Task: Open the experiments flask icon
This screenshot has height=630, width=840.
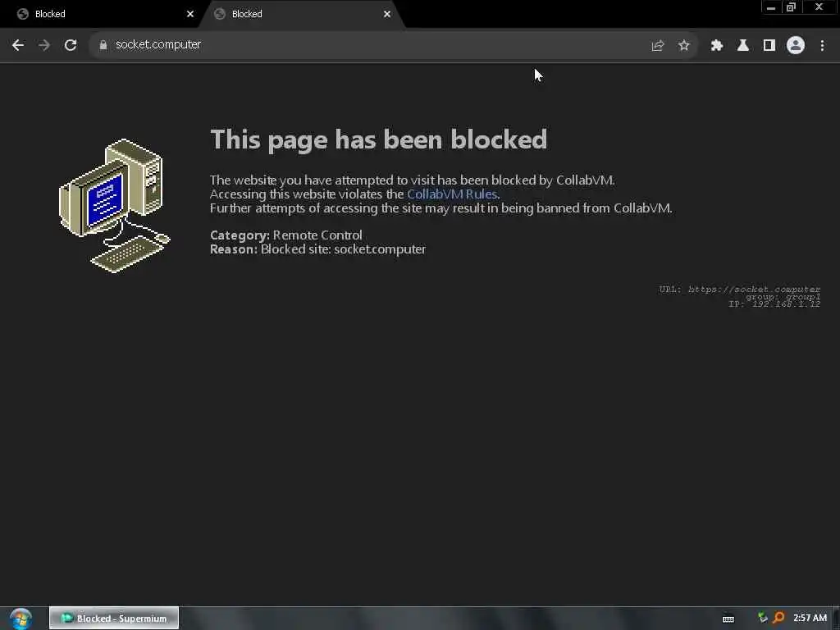Action: [x=742, y=46]
